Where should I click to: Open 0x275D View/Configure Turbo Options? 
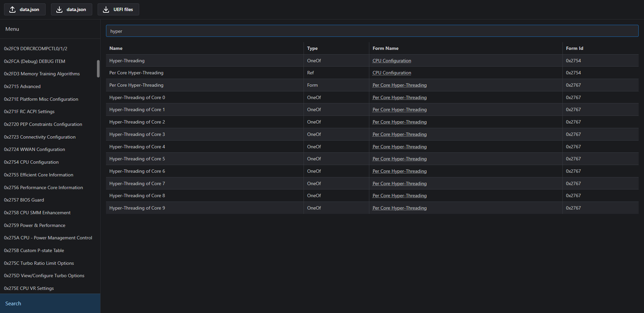pyautogui.click(x=44, y=275)
